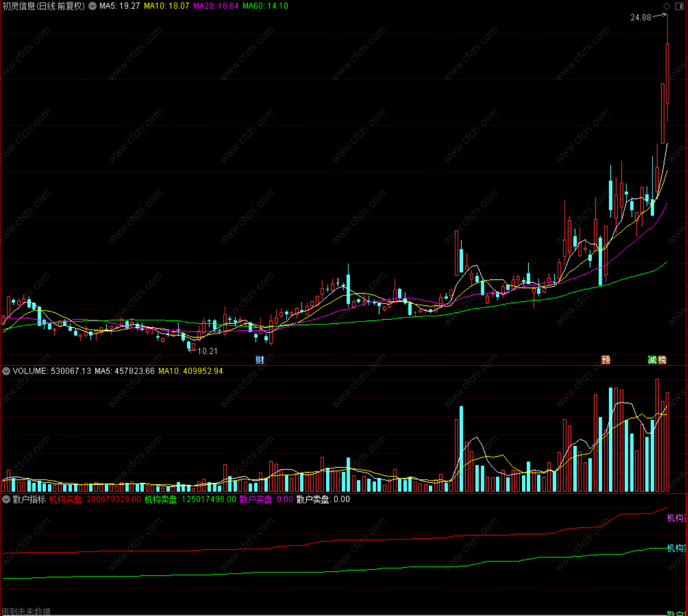Click the 机构买盘: 200679328.00 value
Screen dimensions: 688x616
95,499
